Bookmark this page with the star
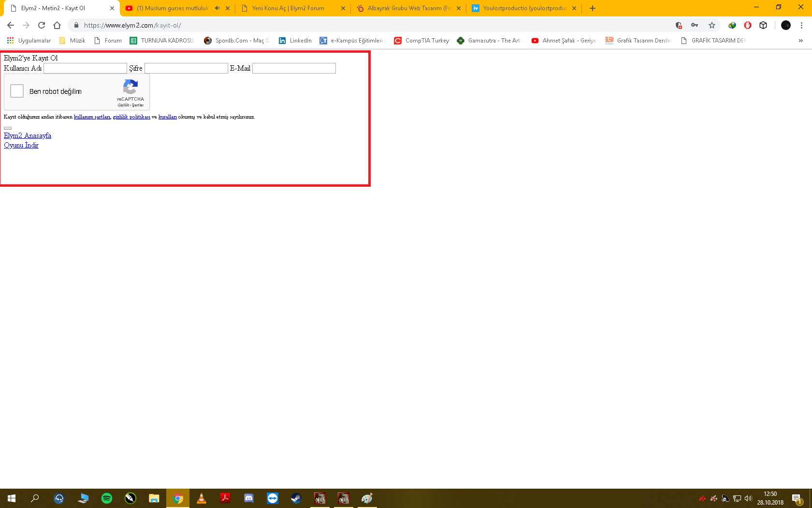 pos(712,25)
